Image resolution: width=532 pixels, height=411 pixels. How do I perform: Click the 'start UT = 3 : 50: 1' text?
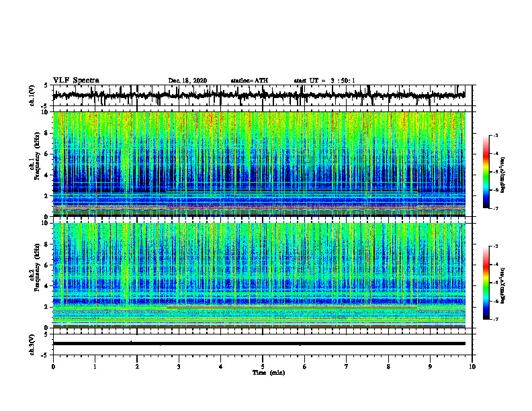click(x=324, y=81)
